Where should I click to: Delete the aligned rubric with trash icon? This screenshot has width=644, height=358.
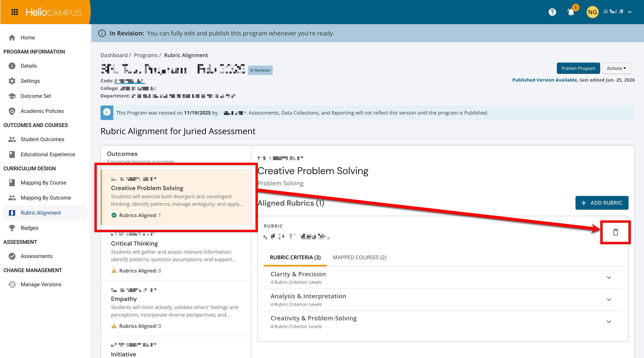click(616, 232)
